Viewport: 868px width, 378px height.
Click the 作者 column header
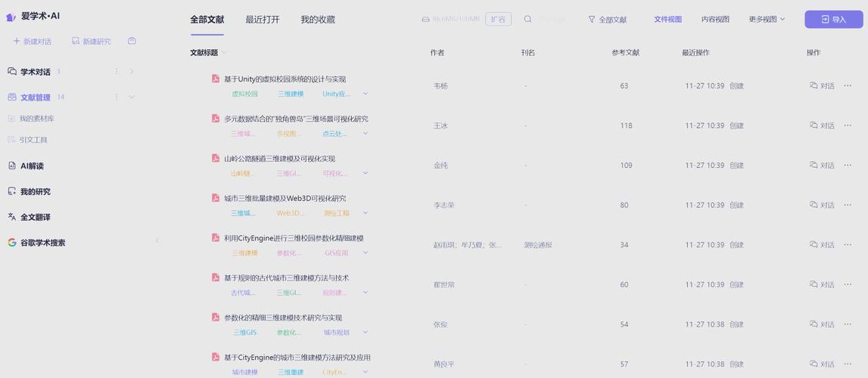pos(437,52)
